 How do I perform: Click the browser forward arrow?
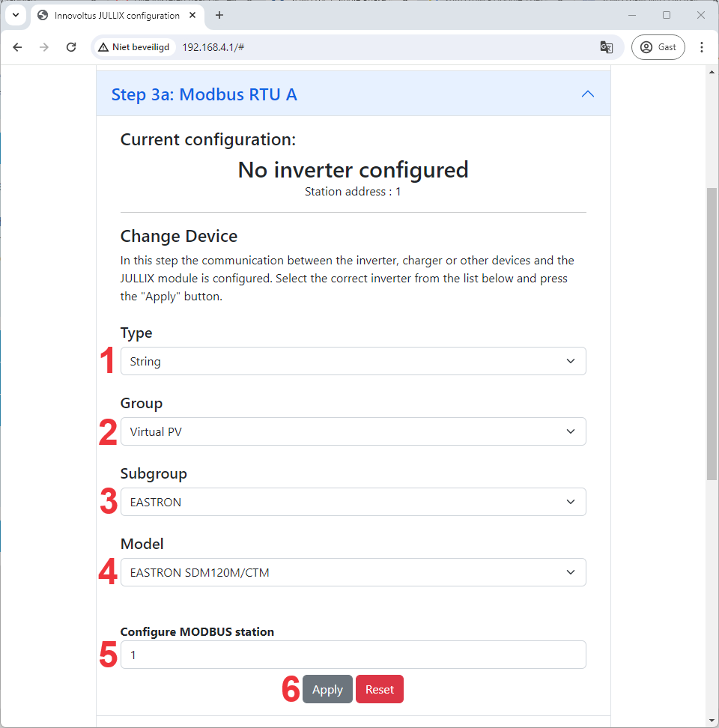[x=44, y=47]
